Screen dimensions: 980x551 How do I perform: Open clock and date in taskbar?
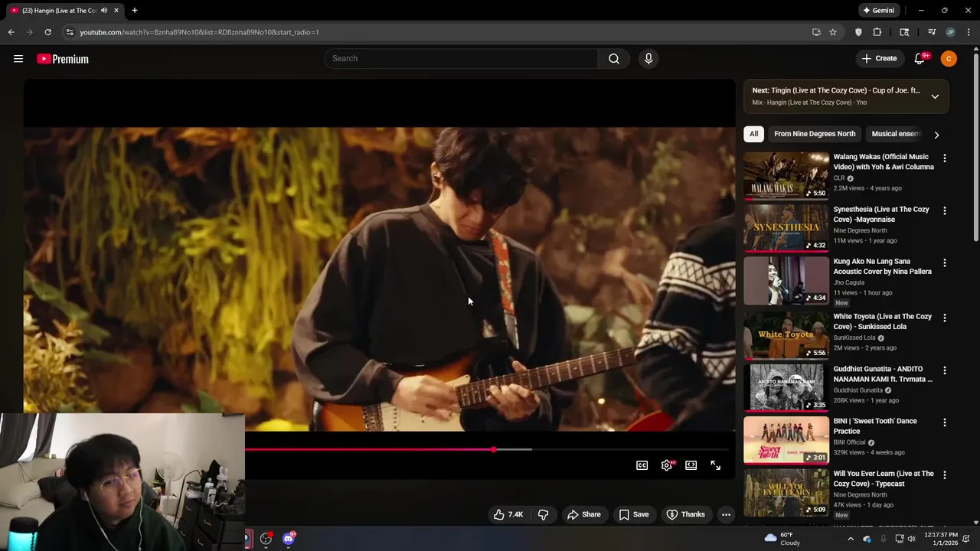point(940,539)
